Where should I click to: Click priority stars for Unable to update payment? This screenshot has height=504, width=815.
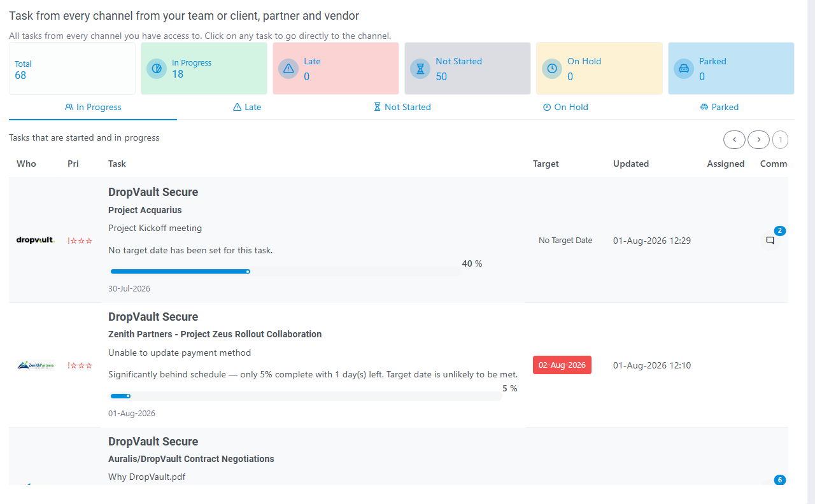[80, 365]
